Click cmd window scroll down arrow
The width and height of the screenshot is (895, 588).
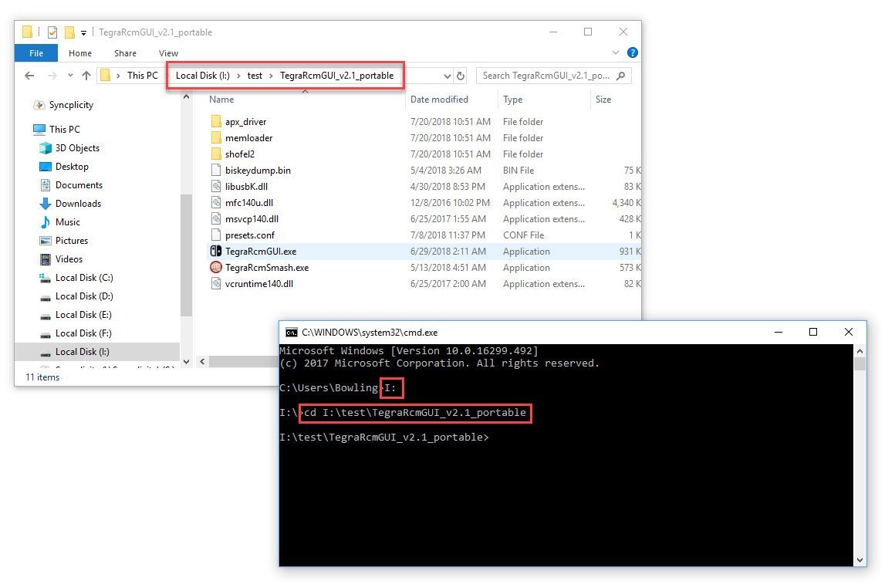[860, 560]
